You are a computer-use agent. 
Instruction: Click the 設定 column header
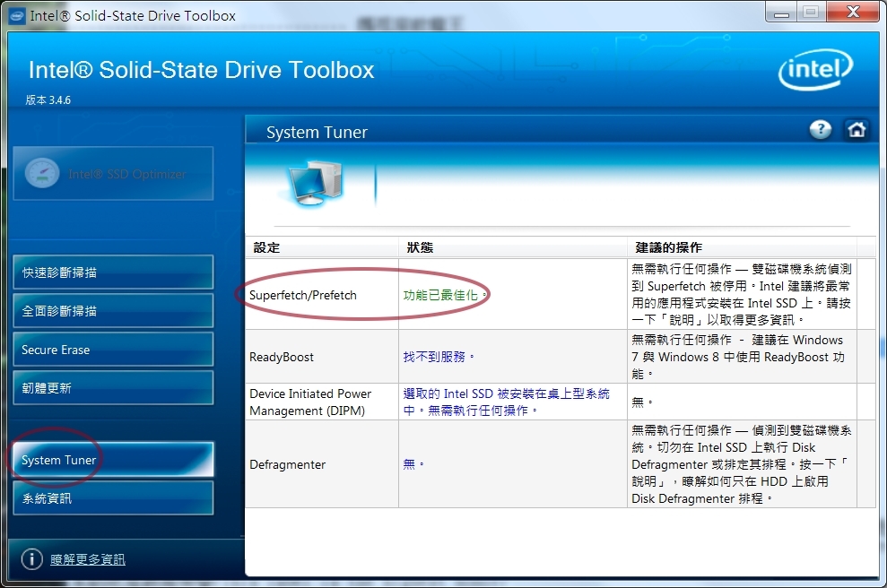coord(322,247)
